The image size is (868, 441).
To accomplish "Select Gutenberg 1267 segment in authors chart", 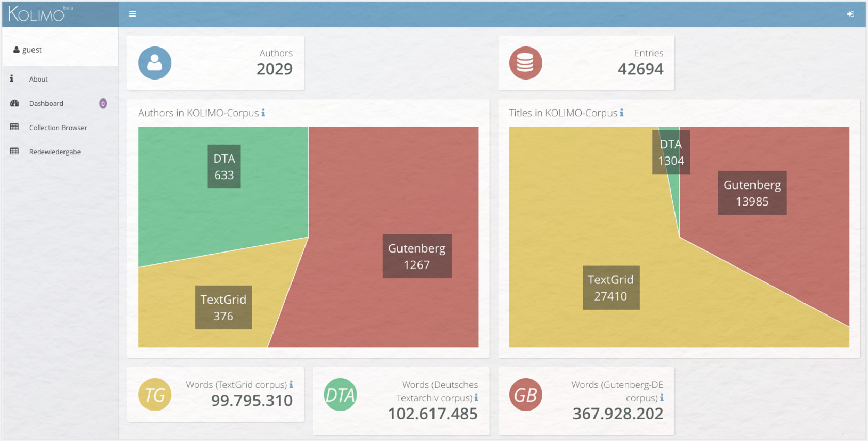I will click(x=417, y=257).
